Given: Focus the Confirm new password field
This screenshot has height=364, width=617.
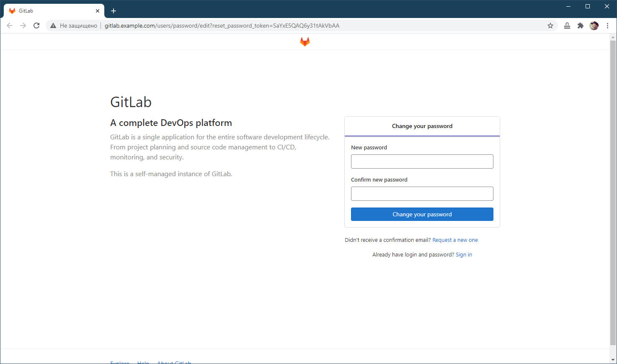Looking at the screenshot, I should 422,194.
